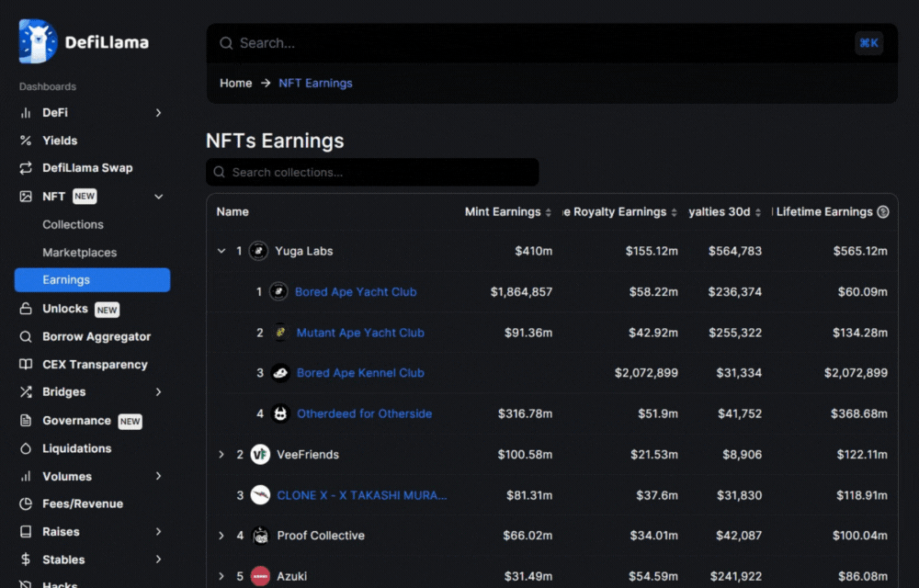Click the Yuga Labs avatar icon

[258, 251]
